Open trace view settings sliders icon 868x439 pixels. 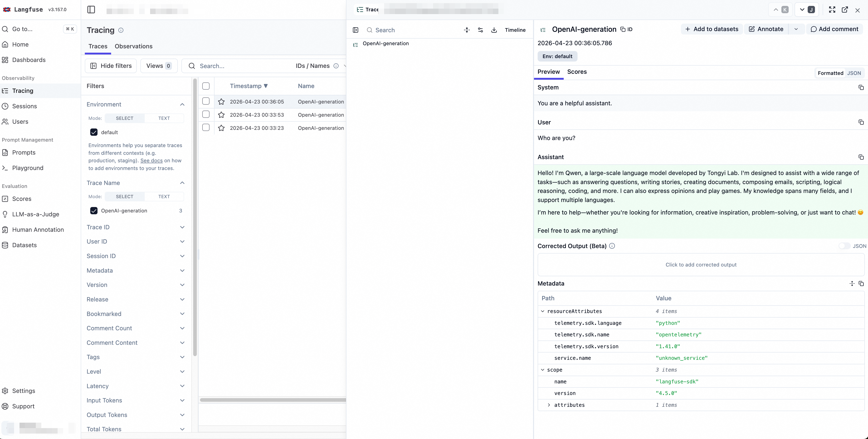(x=480, y=30)
